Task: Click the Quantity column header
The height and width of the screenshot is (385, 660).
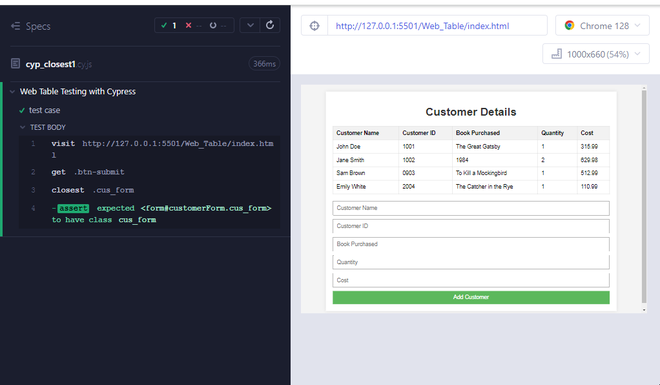Action: [557, 133]
